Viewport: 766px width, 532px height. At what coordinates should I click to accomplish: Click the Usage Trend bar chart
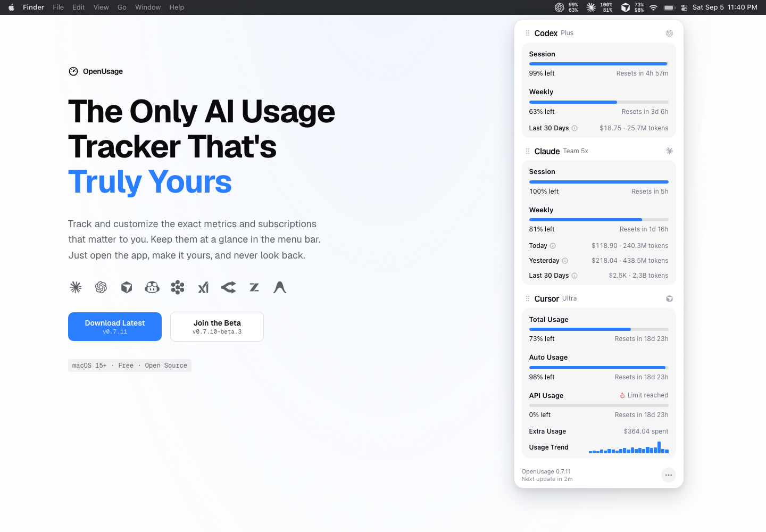coord(629,447)
